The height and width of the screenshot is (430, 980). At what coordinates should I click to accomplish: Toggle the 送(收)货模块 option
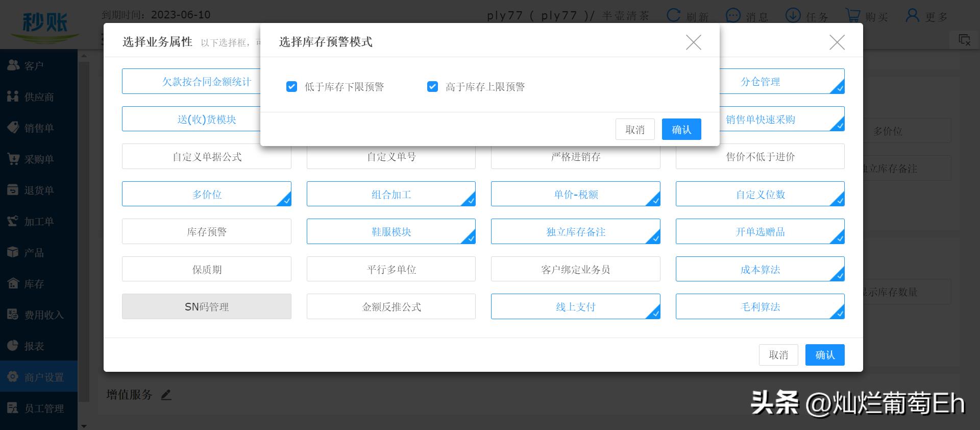point(191,119)
